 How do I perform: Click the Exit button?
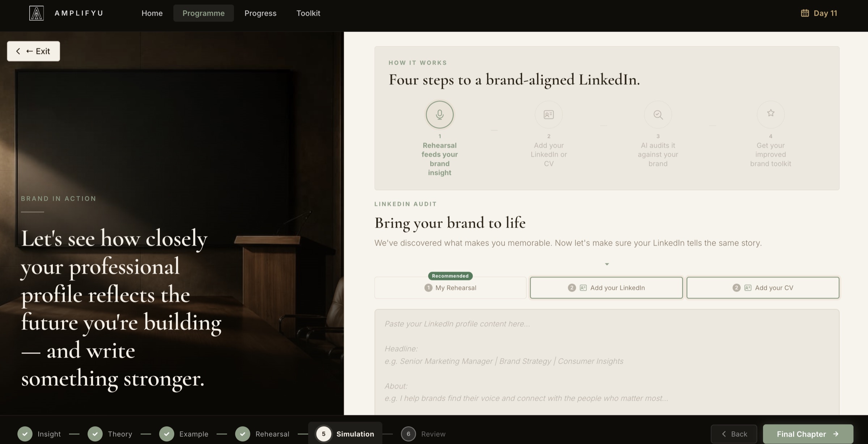33,51
